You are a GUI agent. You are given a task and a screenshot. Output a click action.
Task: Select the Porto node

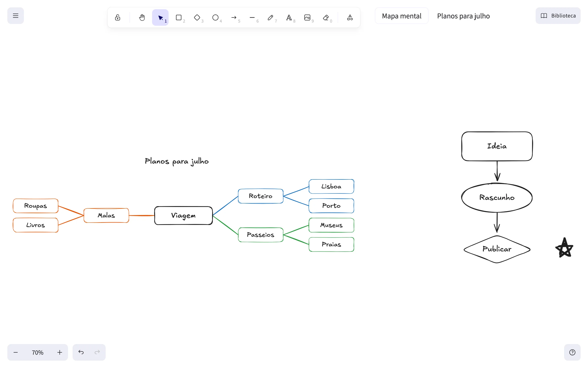[331, 206]
